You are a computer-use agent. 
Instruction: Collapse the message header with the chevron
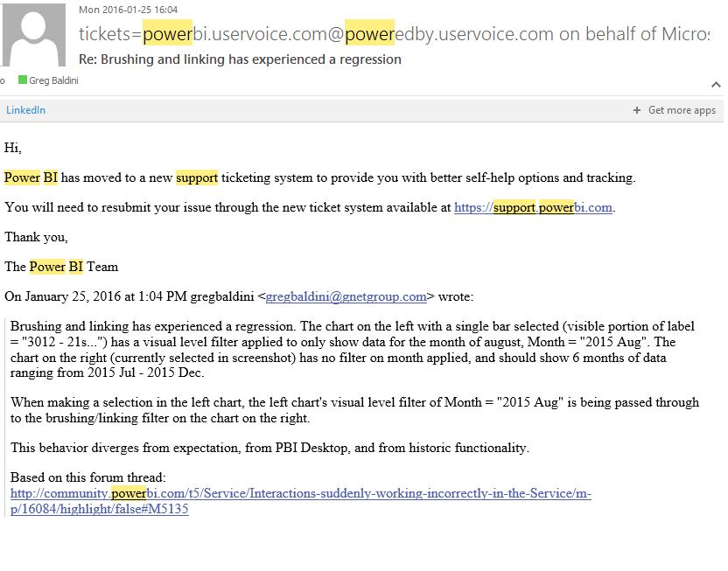[x=716, y=85]
